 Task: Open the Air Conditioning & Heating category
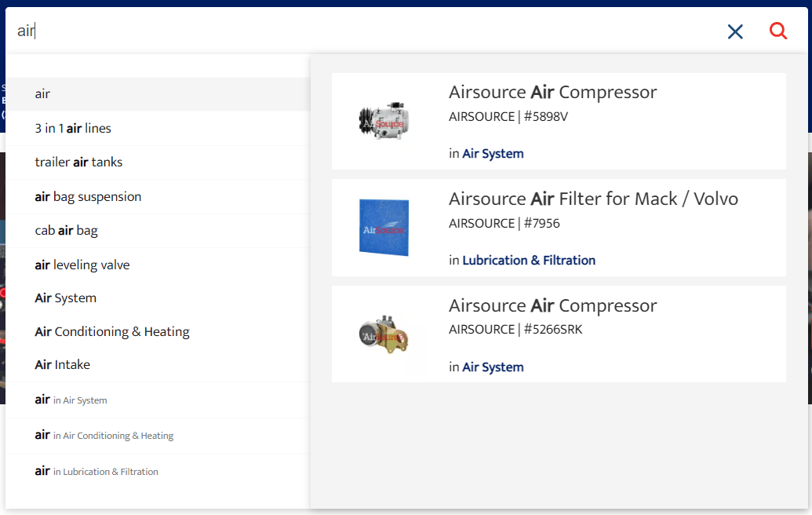pyautogui.click(x=111, y=331)
